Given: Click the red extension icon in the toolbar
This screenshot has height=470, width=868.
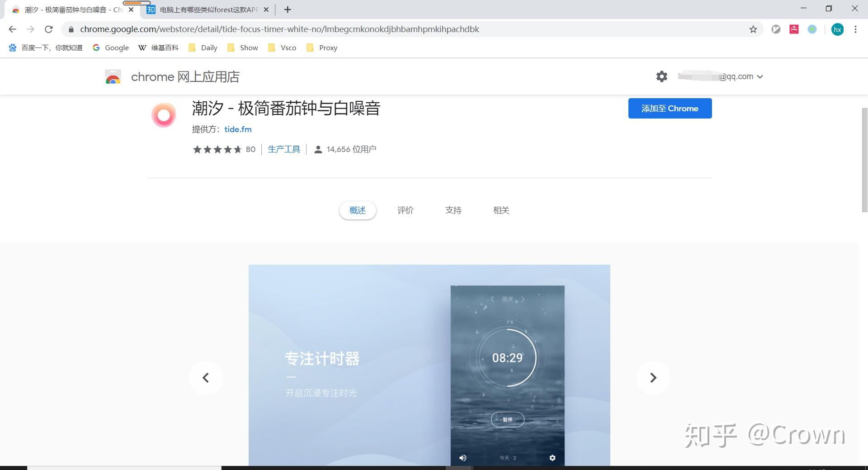Looking at the screenshot, I should (x=794, y=29).
